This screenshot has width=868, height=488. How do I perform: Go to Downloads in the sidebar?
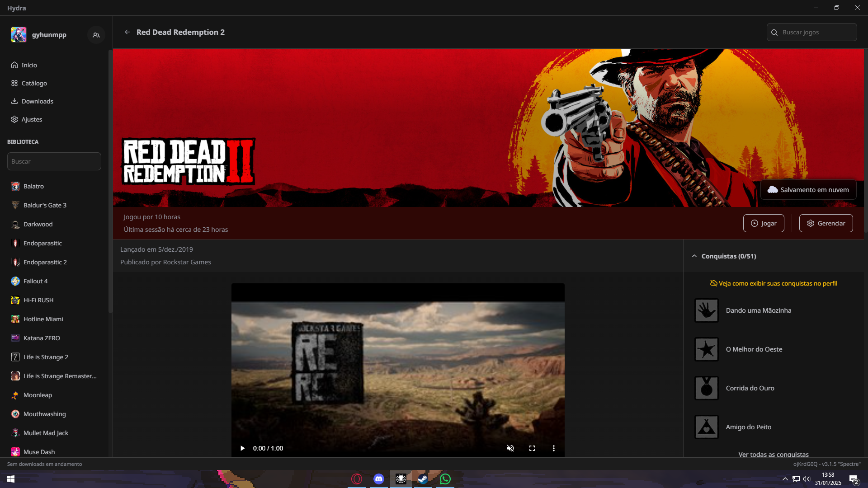[x=37, y=101]
